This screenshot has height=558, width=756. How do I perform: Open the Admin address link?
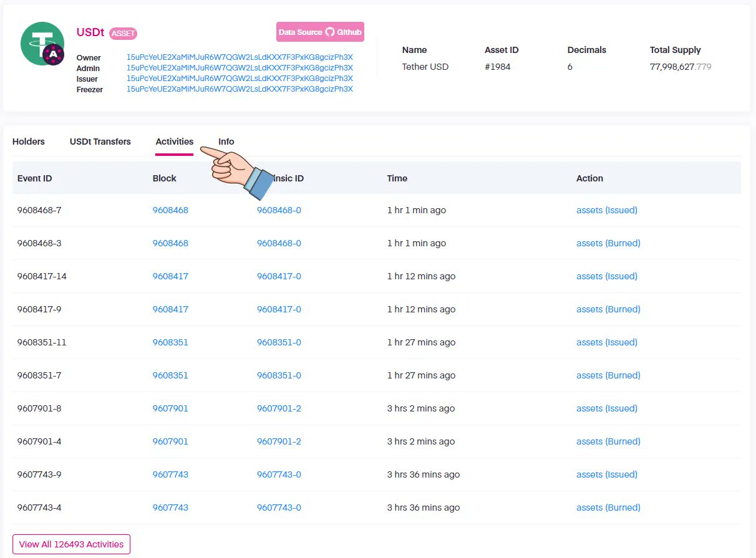coord(240,68)
